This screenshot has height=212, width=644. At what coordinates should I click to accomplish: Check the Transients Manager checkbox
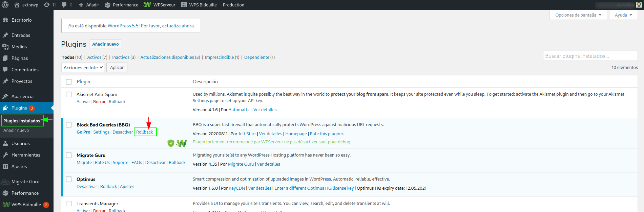[x=69, y=204]
